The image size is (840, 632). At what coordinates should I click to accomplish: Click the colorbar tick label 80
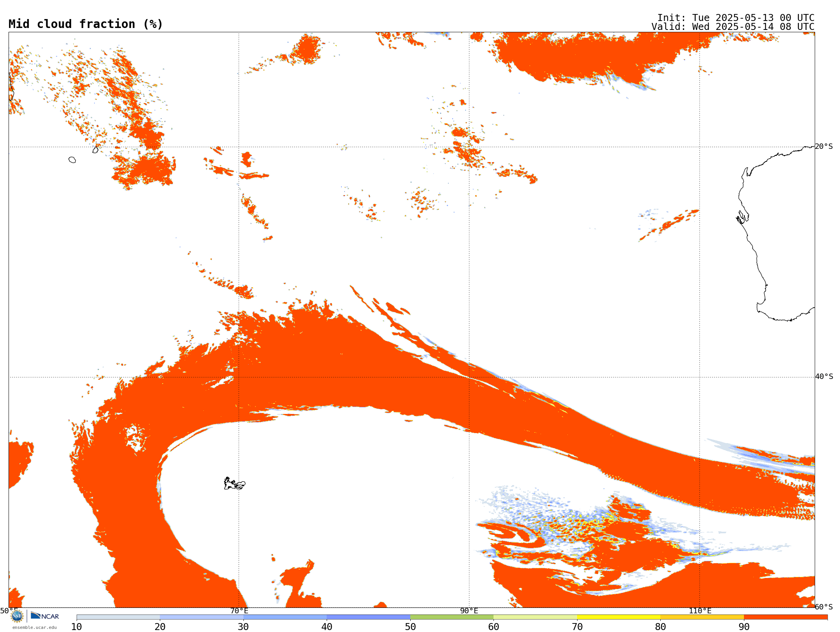pyautogui.click(x=660, y=627)
